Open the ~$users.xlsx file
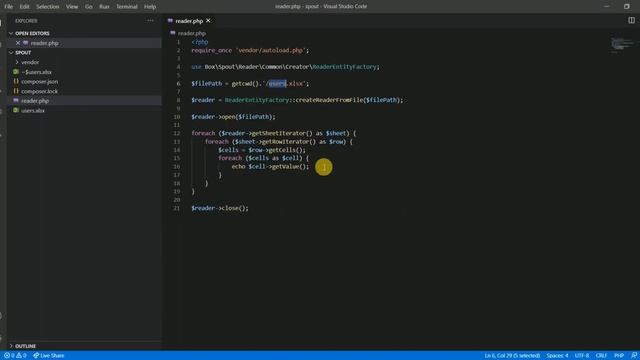Screen dimensions: 640x360 tap(36, 72)
